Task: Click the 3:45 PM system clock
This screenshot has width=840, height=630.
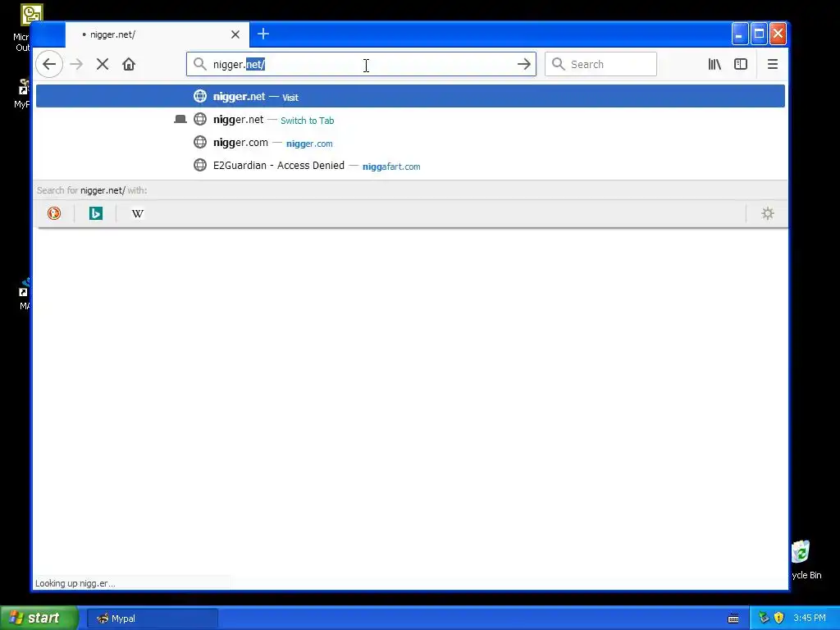Action: click(810, 618)
